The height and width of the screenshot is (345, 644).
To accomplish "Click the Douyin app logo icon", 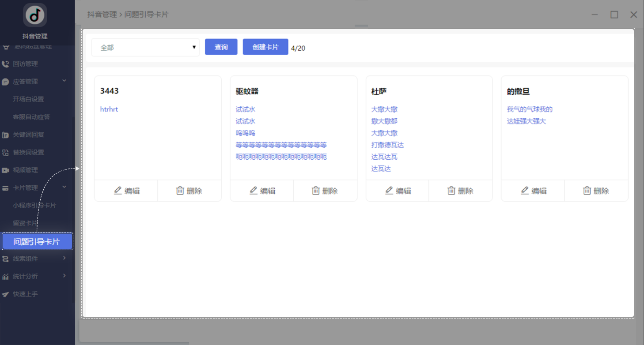I will pos(35,15).
